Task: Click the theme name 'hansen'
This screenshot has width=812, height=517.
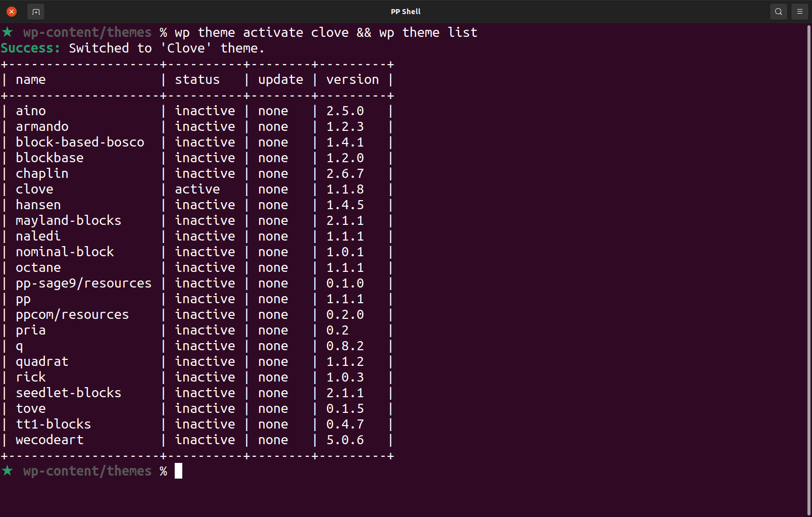Action: (x=38, y=205)
